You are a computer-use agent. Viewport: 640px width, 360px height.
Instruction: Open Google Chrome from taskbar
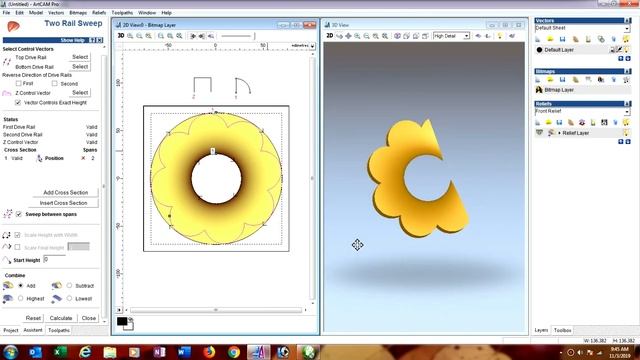(x=234, y=351)
